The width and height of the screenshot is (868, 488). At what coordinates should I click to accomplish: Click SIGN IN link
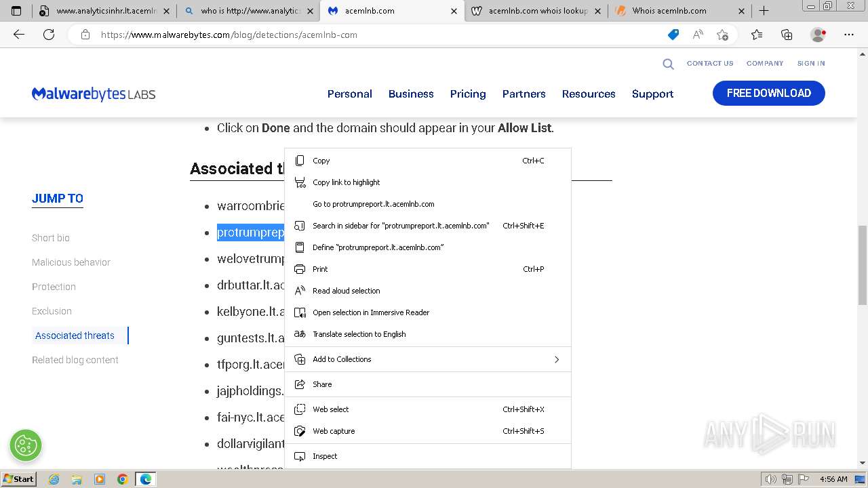[x=811, y=63]
